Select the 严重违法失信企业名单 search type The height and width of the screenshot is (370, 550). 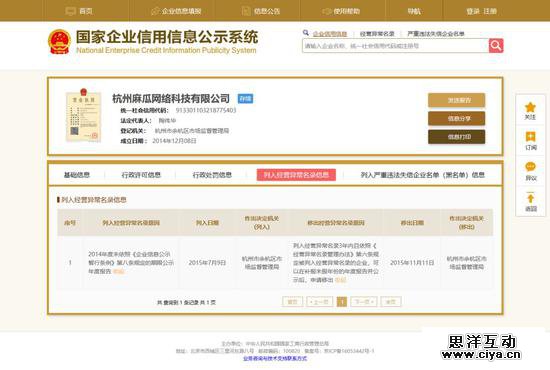click(436, 34)
